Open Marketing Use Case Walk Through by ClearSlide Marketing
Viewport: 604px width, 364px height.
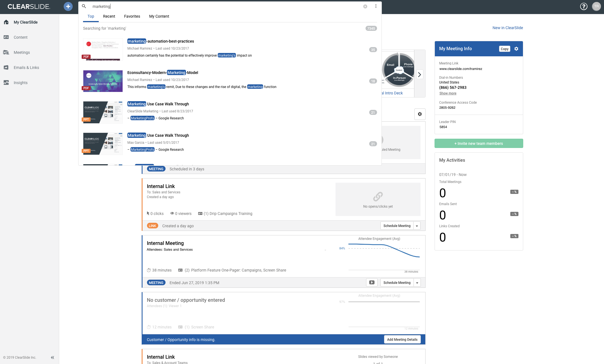click(158, 104)
